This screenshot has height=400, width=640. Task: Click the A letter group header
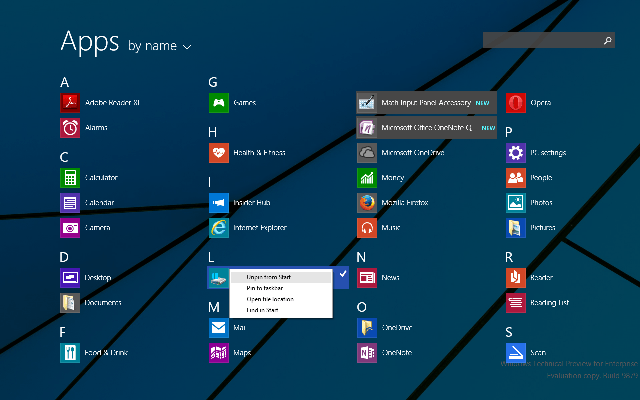click(64, 82)
